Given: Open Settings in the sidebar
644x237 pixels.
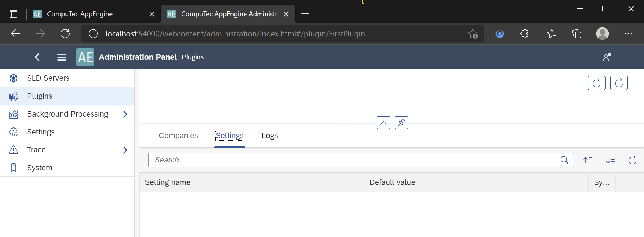Looking at the screenshot, I should (x=67, y=132).
